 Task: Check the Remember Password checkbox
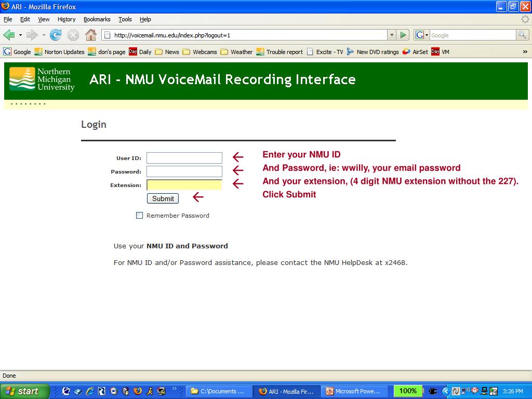click(x=139, y=216)
